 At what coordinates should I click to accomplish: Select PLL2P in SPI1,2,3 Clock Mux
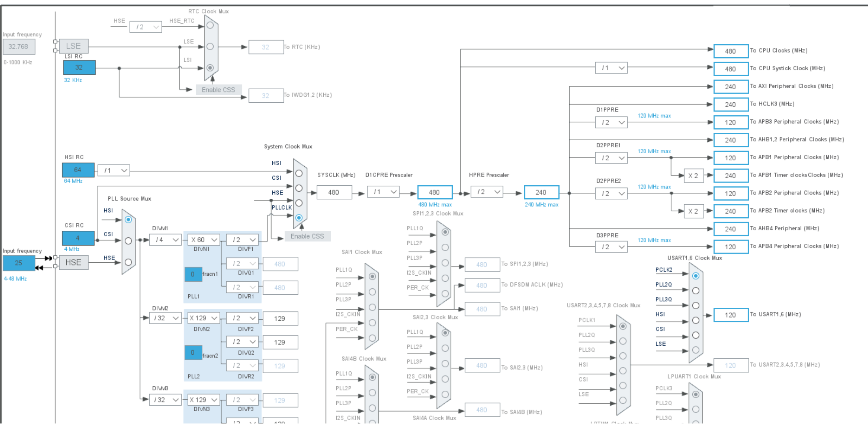point(445,247)
